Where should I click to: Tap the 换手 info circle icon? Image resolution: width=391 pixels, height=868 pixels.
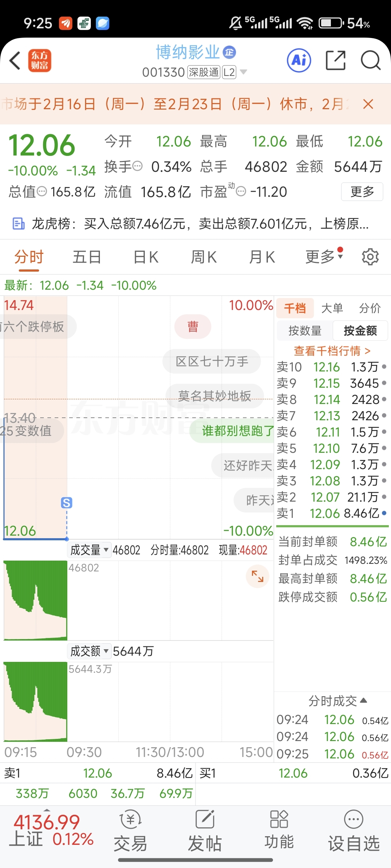coord(138,166)
